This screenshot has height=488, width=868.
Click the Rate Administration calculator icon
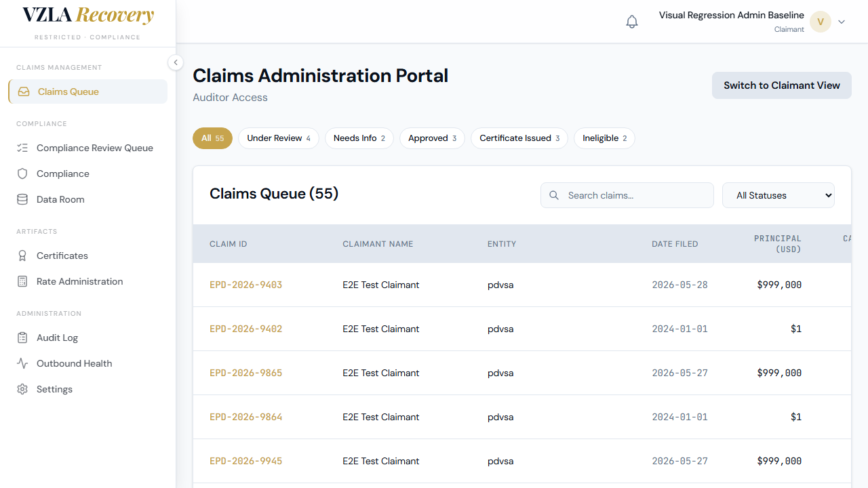(22, 281)
